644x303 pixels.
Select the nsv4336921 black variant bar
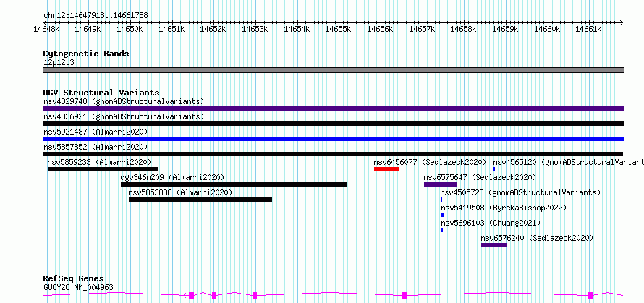click(x=333, y=124)
